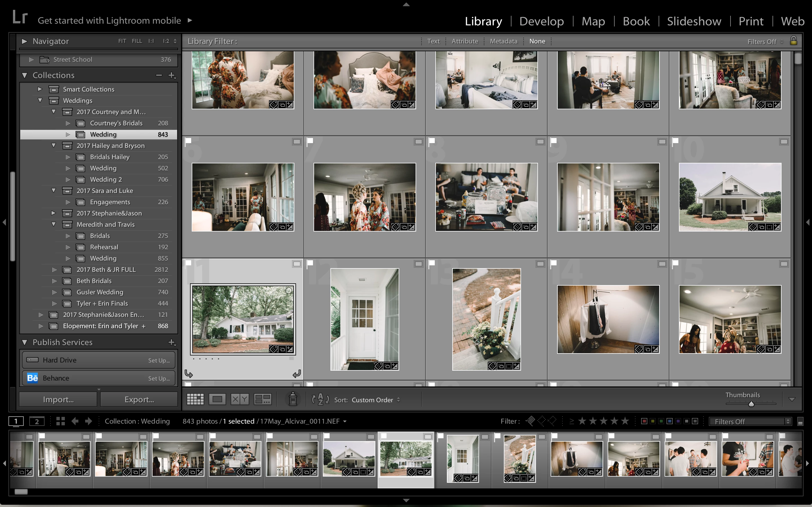812x507 pixels.
Task: Switch to Loupe view icon
Action: pyautogui.click(x=217, y=399)
